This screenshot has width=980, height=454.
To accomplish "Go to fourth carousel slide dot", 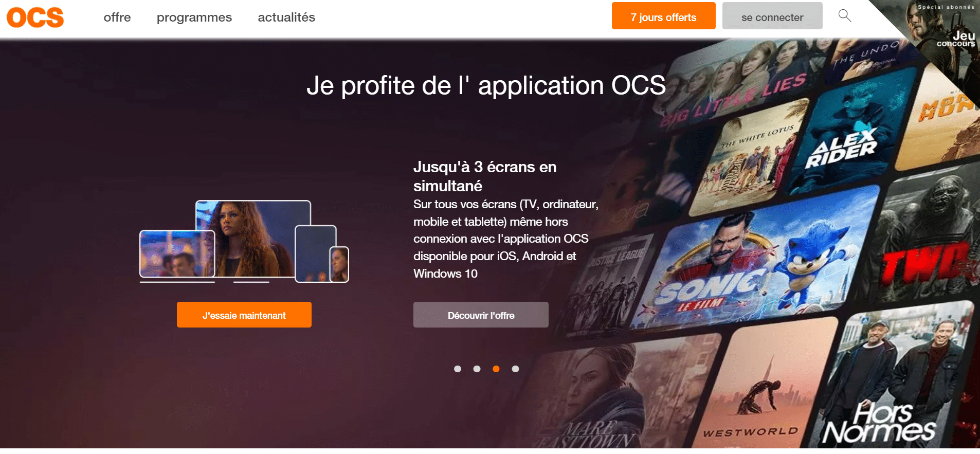I will click(515, 369).
